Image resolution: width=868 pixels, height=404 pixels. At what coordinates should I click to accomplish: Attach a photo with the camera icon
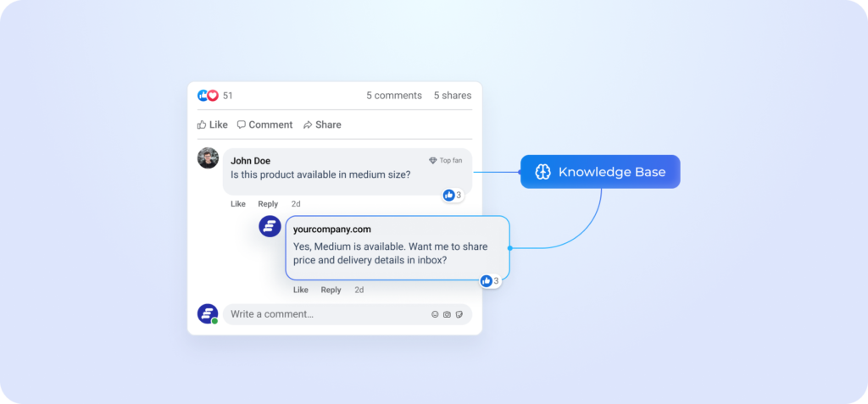447,314
